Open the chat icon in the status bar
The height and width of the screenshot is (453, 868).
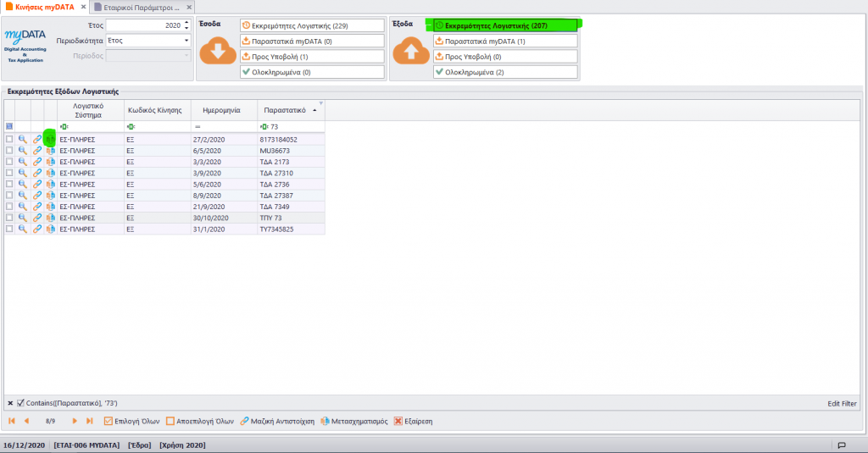click(842, 445)
